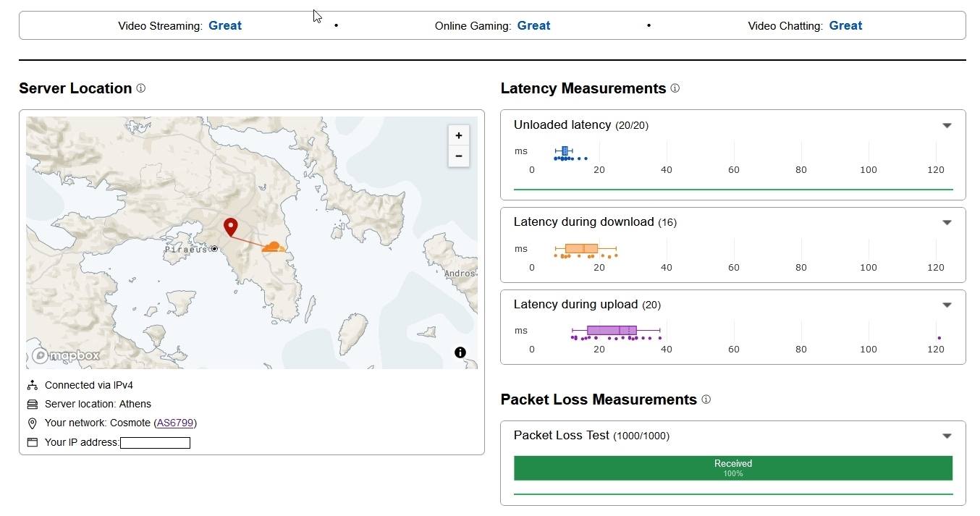Click the server location stack icon
980x516 pixels.
[32, 404]
